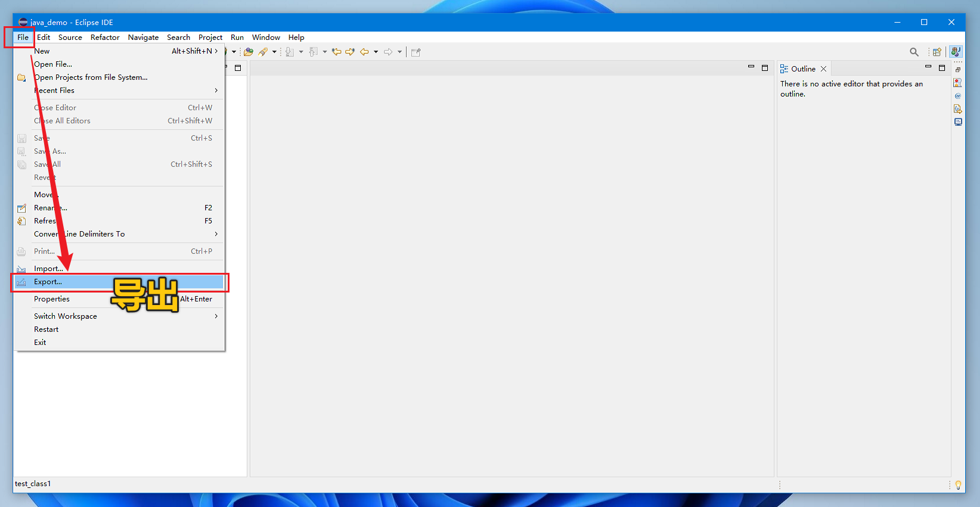Open the Run menu
Image resolution: width=980 pixels, height=507 pixels.
click(237, 37)
